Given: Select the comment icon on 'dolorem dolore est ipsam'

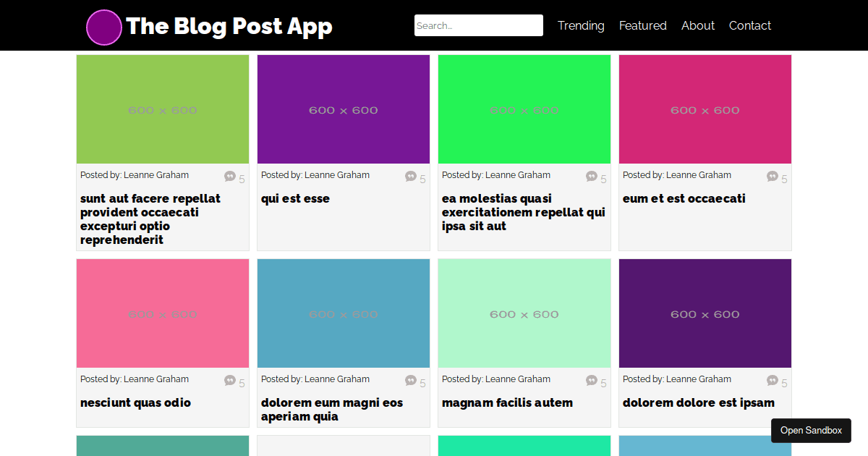Looking at the screenshot, I should coord(772,381).
